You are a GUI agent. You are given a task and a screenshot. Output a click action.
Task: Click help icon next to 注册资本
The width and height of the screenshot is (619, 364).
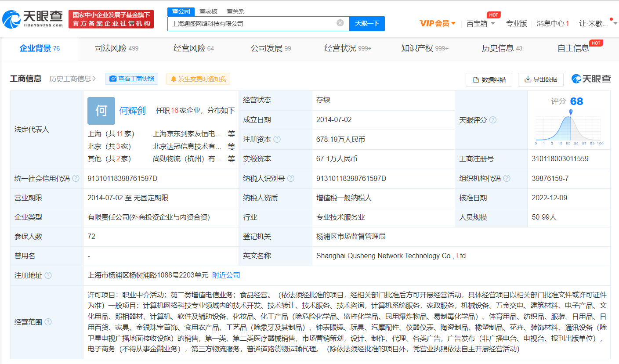277,140
